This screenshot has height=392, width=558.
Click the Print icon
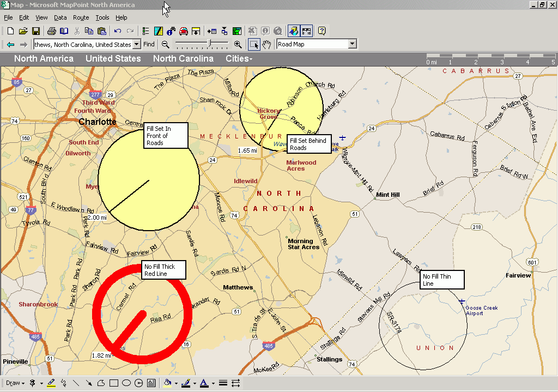pyautogui.click(x=51, y=31)
